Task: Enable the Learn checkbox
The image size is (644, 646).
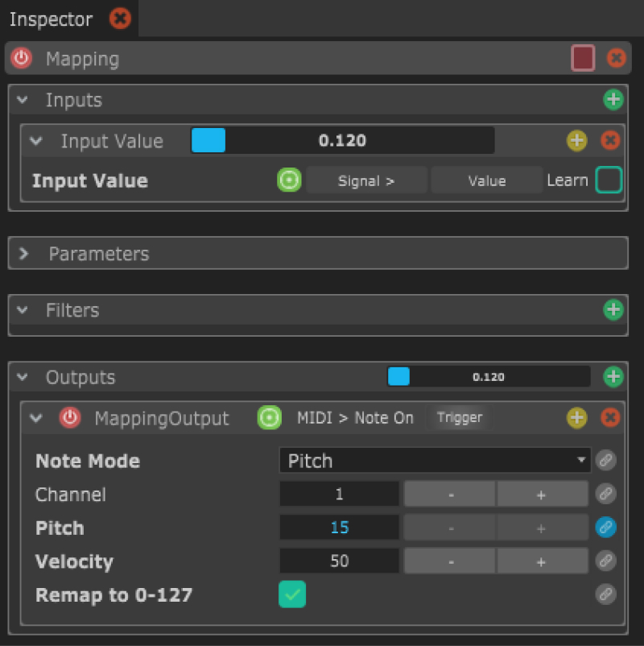Action: point(609,180)
